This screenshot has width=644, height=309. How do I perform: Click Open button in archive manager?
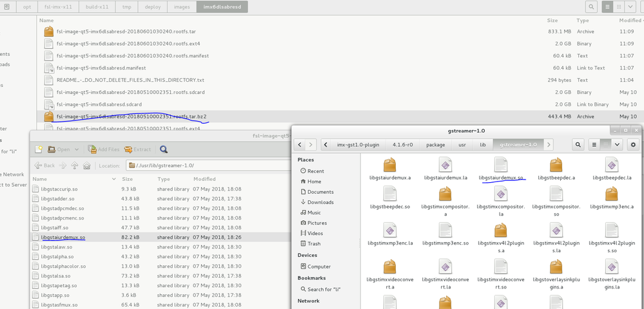pyautogui.click(x=59, y=149)
